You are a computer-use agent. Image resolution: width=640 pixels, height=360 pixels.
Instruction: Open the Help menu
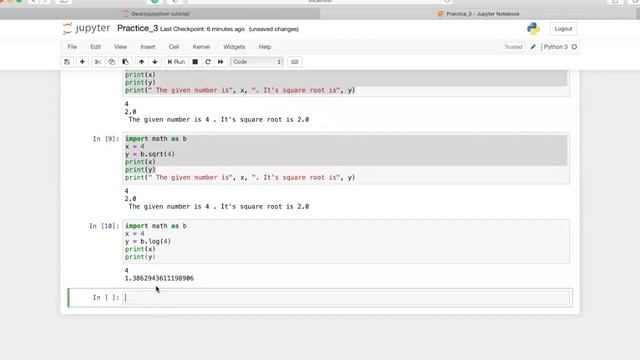[x=265, y=47]
